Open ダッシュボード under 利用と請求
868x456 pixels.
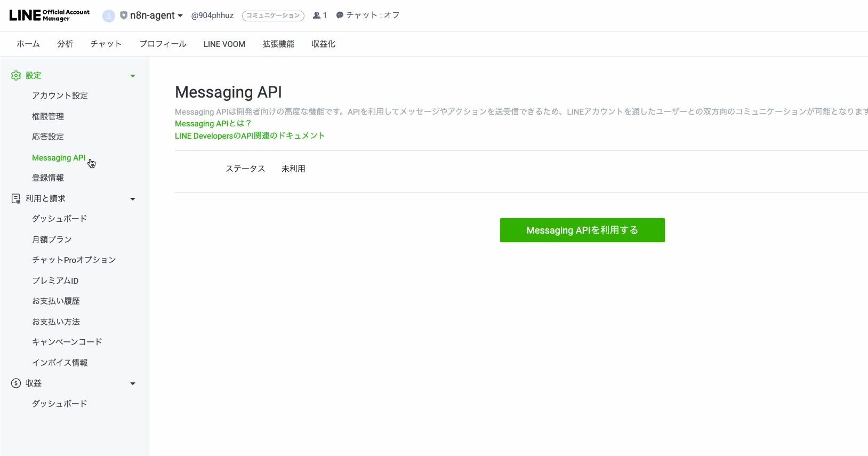point(59,219)
